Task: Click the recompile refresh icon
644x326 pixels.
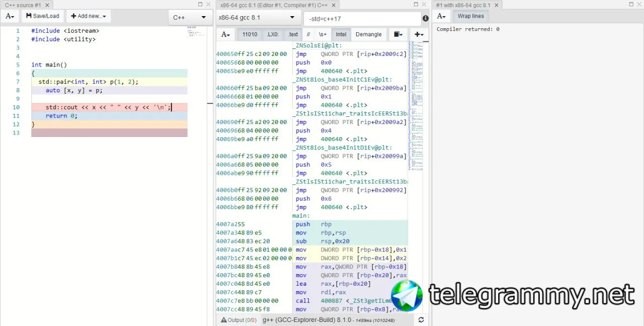Action: click(421, 320)
